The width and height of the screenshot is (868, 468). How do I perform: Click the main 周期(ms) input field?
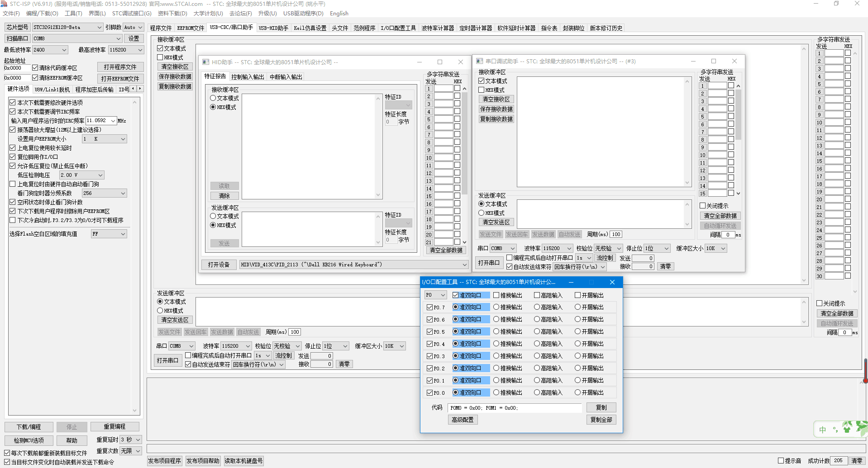point(295,332)
